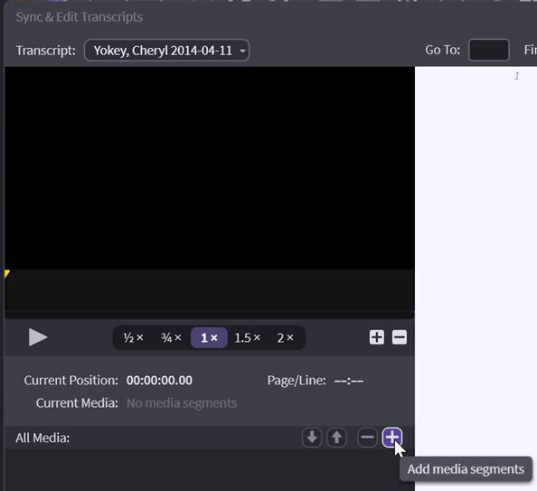Open the Transcript dropdown Yokey, Cheryl 2014-04-11

[x=167, y=51]
